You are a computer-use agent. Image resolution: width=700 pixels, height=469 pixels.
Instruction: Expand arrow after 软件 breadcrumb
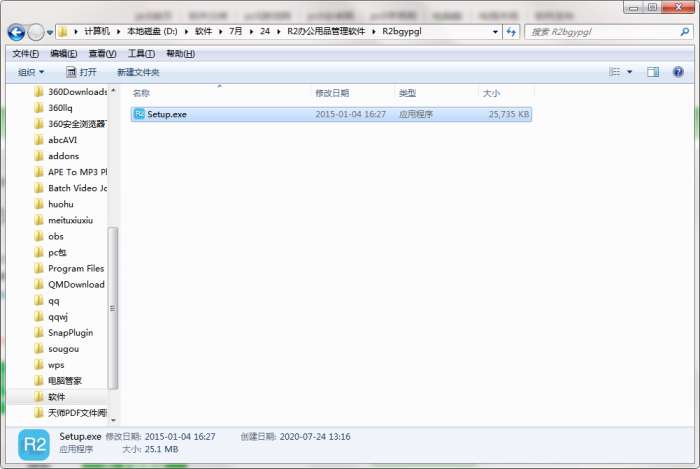[x=220, y=32]
